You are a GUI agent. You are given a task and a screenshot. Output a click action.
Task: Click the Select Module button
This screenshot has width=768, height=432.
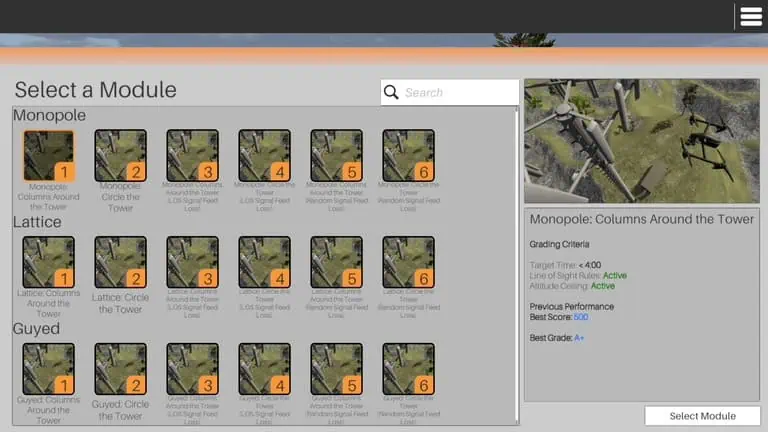702,416
